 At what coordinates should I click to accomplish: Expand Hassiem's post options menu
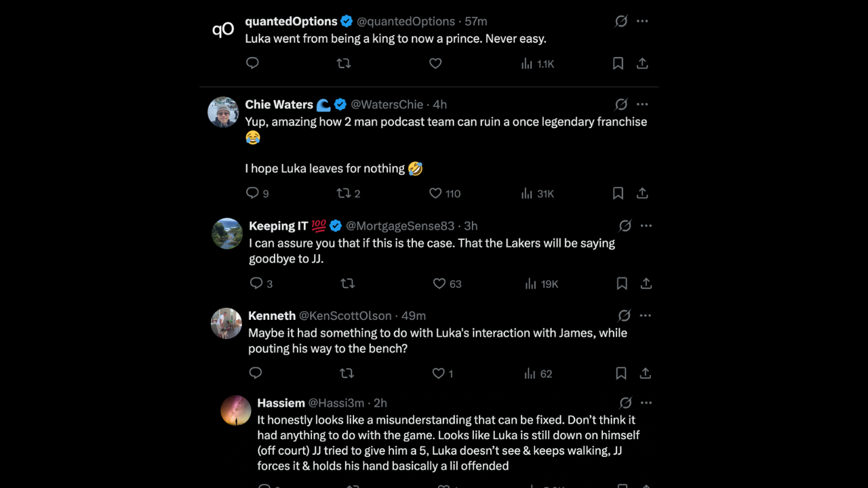click(x=646, y=403)
